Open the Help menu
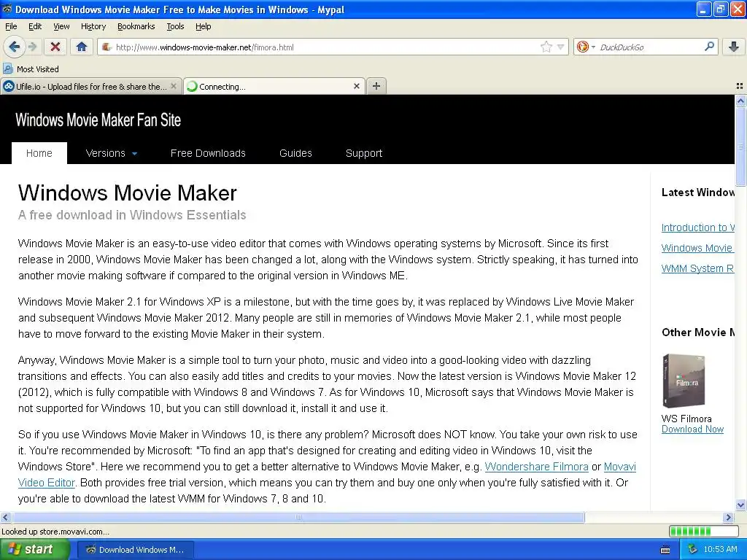The width and height of the screenshot is (747, 560). pyautogui.click(x=203, y=26)
